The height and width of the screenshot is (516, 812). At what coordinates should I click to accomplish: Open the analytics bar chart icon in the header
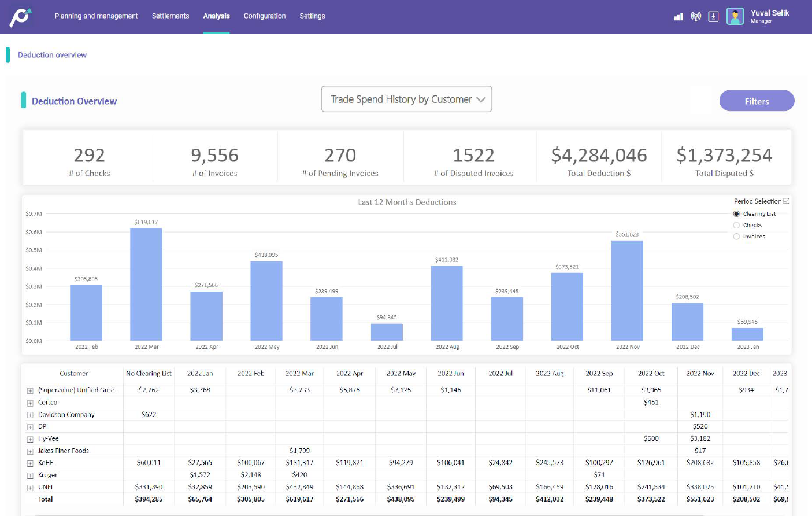pos(677,16)
